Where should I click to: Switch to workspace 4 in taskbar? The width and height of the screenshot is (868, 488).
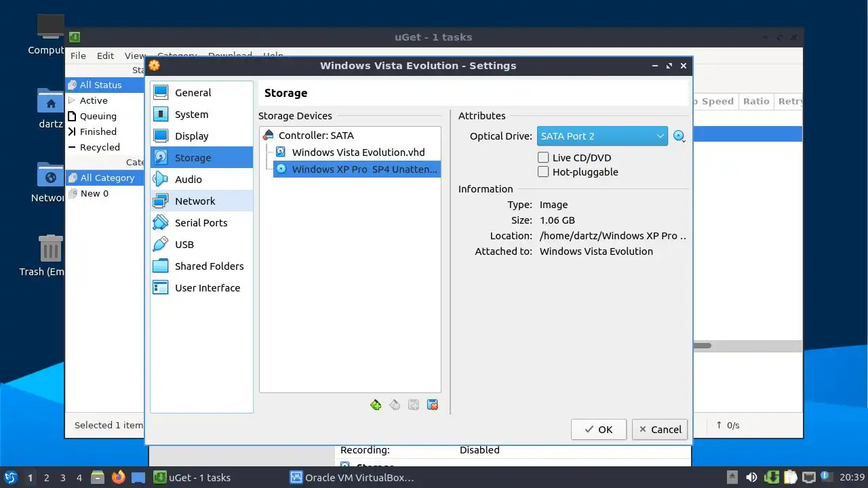tap(79, 478)
